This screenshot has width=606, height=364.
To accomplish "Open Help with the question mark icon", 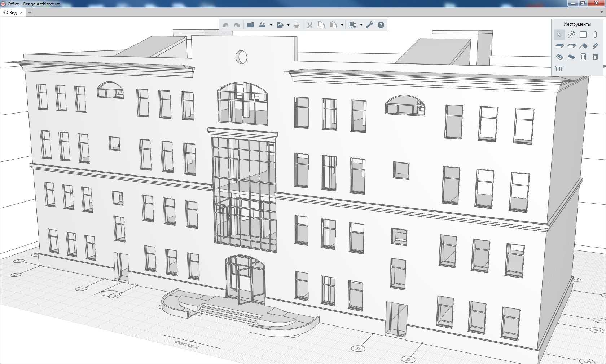I will [x=381, y=25].
